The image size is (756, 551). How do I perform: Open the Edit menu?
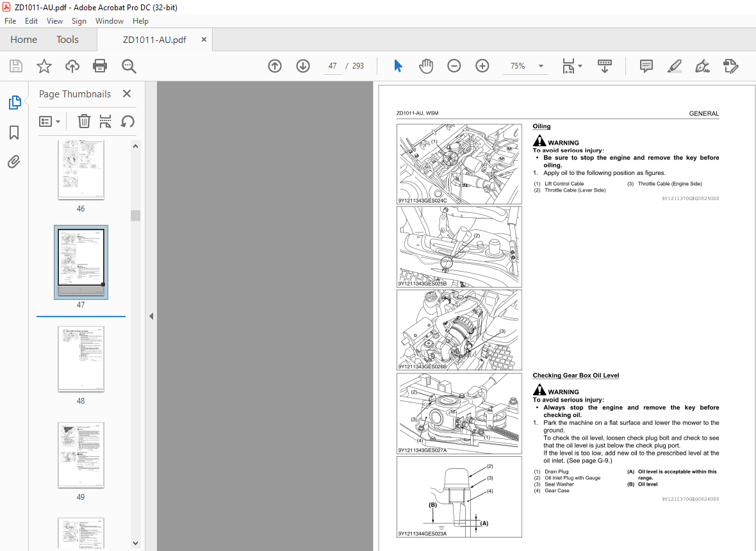tap(31, 21)
